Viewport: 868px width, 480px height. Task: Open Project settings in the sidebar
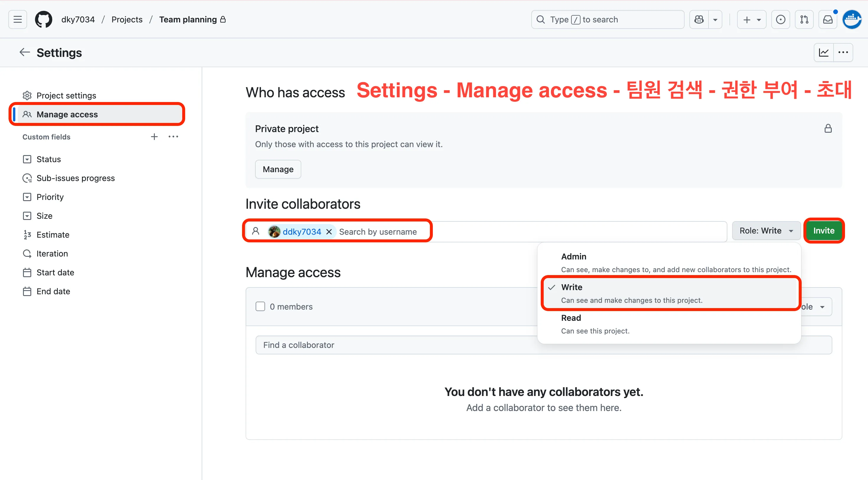click(x=66, y=96)
